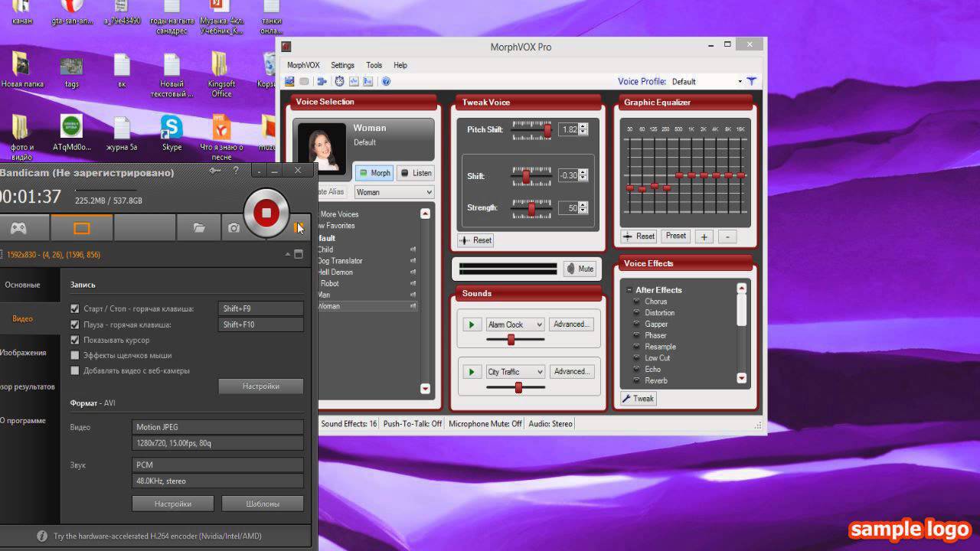Stop the Bandicam recording
980x551 pixels.
pyautogui.click(x=266, y=213)
